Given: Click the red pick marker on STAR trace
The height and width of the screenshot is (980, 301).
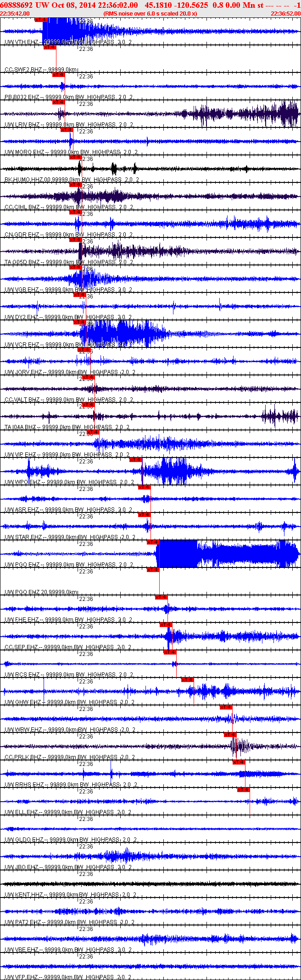Looking at the screenshot, I should click(x=145, y=515).
